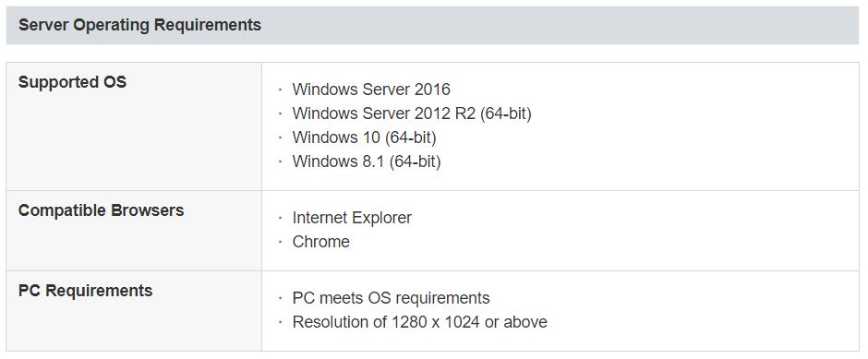The image size is (868, 359).
Task: Click the Server Operating Requirements header
Action: (x=139, y=25)
